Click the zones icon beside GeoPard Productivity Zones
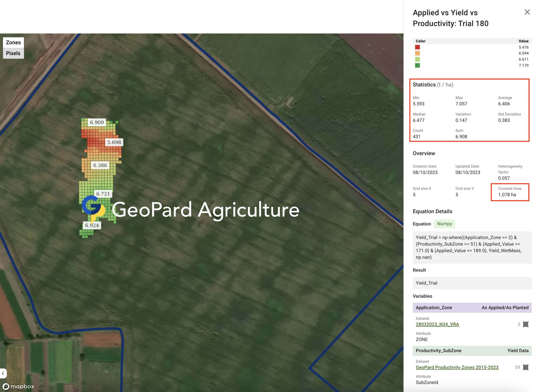Screen dimensions: 535x392 point(525,367)
